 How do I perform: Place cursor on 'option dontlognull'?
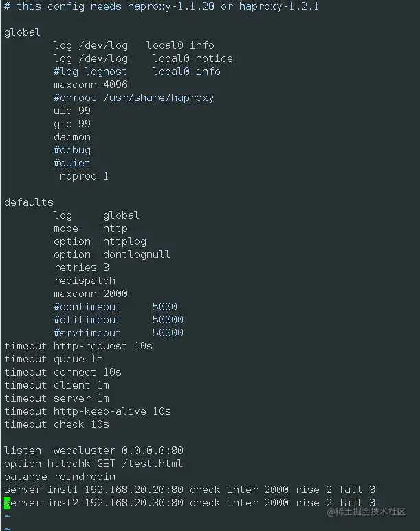pyautogui.click(x=111, y=254)
